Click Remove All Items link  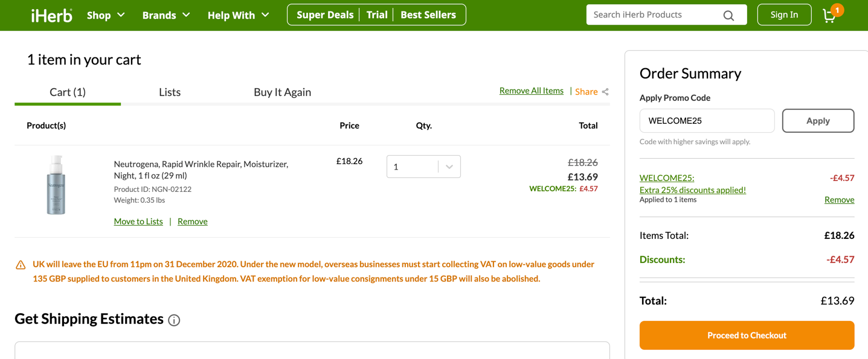coord(532,91)
